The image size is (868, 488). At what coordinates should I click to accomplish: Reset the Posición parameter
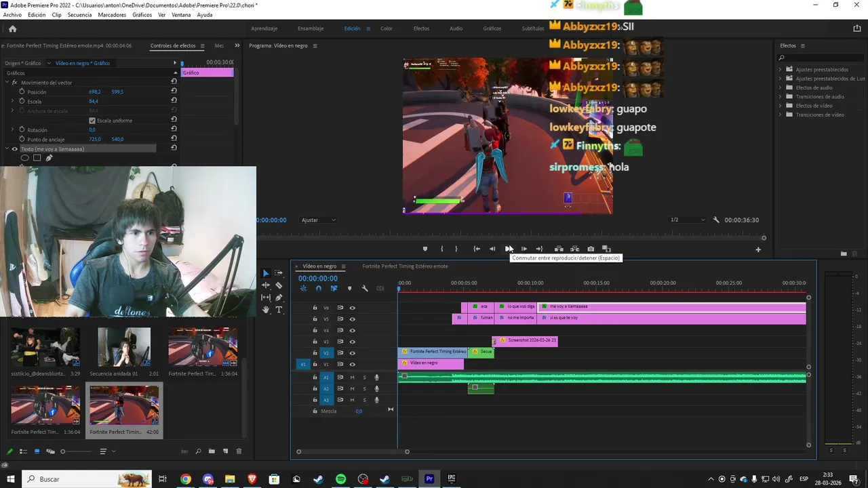tap(174, 91)
